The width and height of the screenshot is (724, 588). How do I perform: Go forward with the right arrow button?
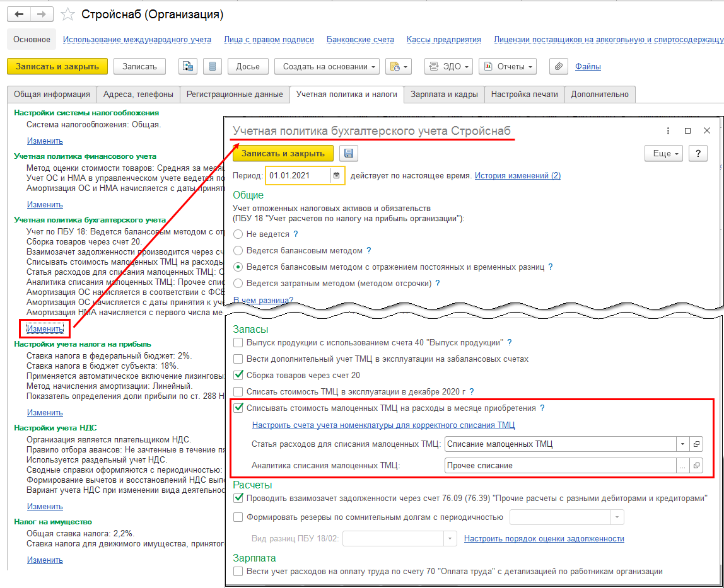click(42, 14)
